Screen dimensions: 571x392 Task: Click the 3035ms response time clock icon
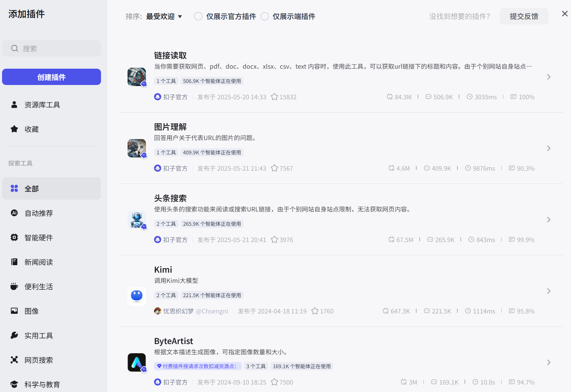point(470,97)
